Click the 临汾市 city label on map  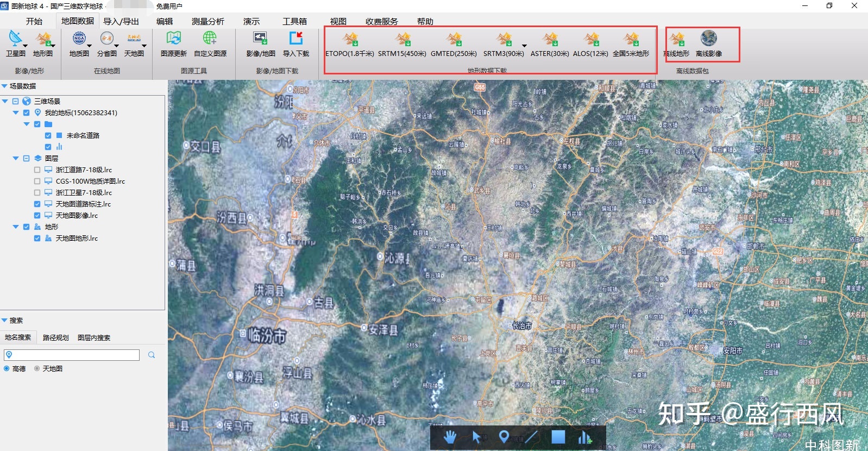pyautogui.click(x=266, y=336)
